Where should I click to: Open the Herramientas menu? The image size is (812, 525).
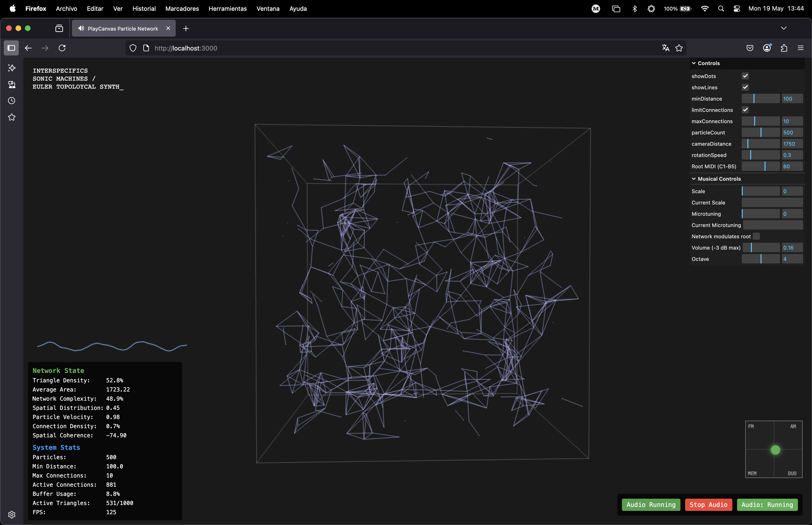click(x=227, y=8)
